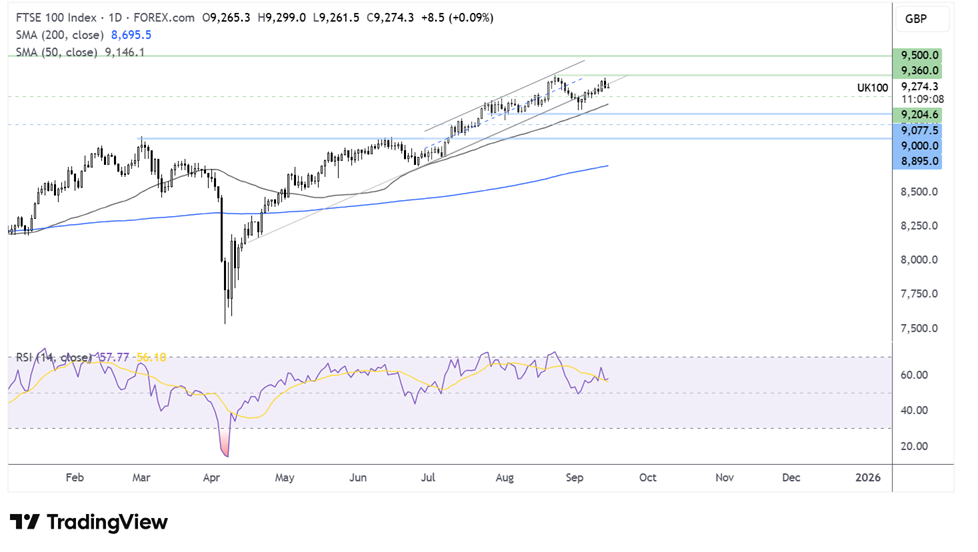Click the Jul label on time axis
978x552 pixels.
tap(428, 478)
